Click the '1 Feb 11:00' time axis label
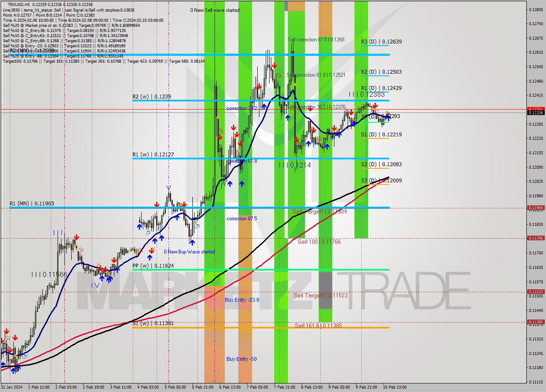Image resolution: width=546 pixels, height=392 pixels. coord(38,387)
